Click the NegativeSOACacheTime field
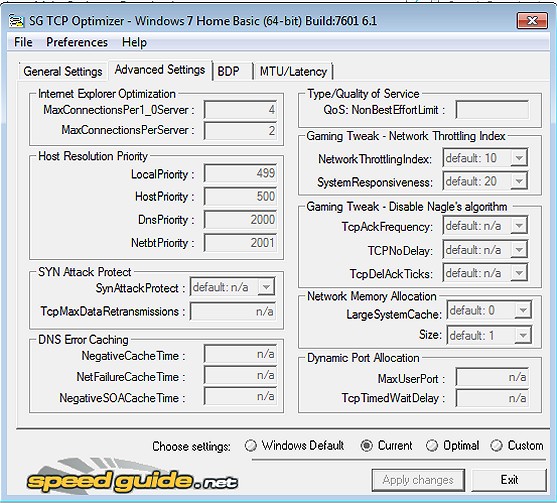This screenshot has width=557, height=503. pyautogui.click(x=240, y=396)
